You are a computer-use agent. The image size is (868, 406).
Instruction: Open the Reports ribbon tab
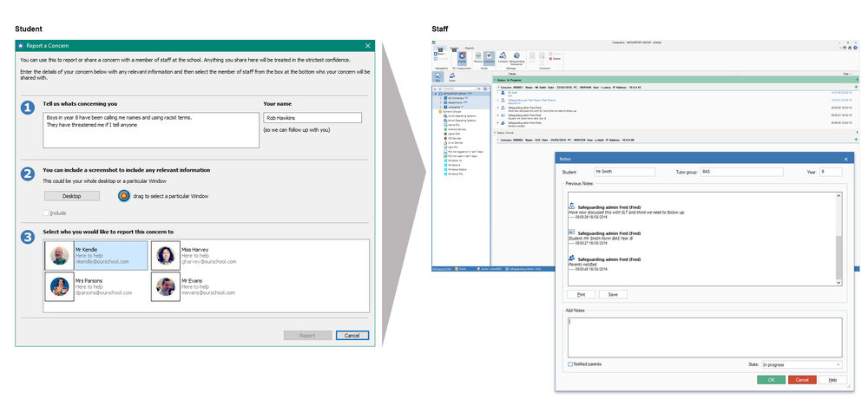470,48
